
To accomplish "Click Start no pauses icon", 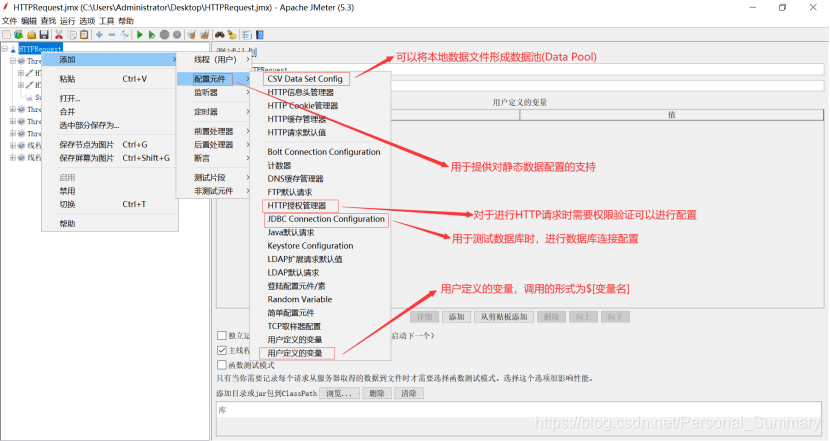I will (152, 35).
